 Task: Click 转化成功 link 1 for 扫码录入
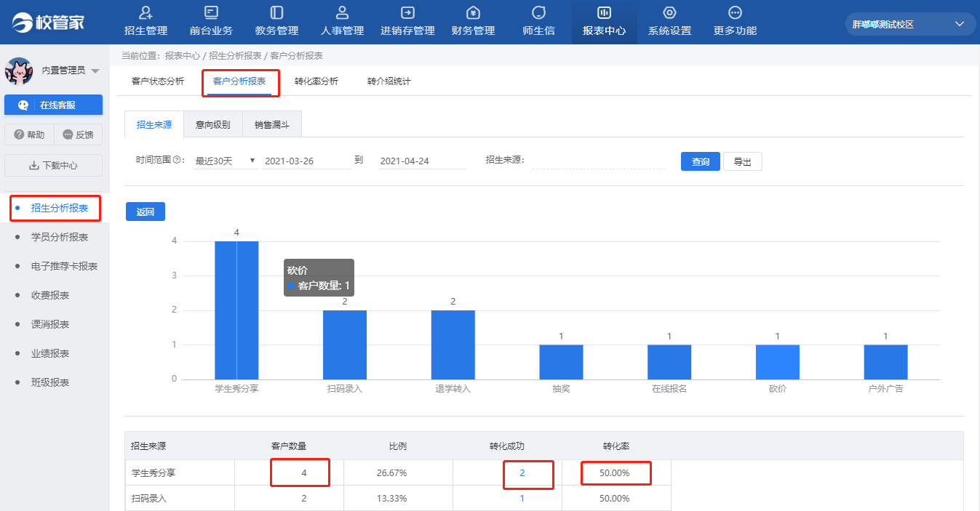pos(522,499)
